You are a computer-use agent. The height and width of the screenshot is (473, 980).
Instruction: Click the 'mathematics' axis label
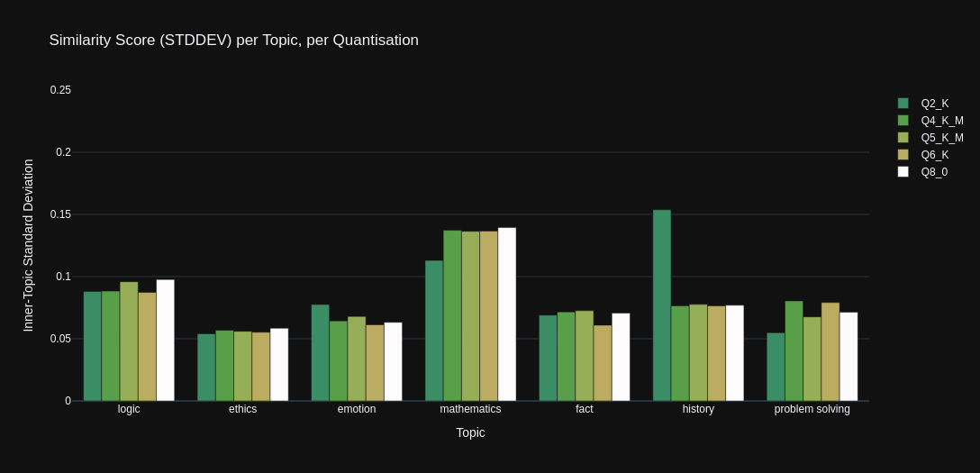coord(470,409)
